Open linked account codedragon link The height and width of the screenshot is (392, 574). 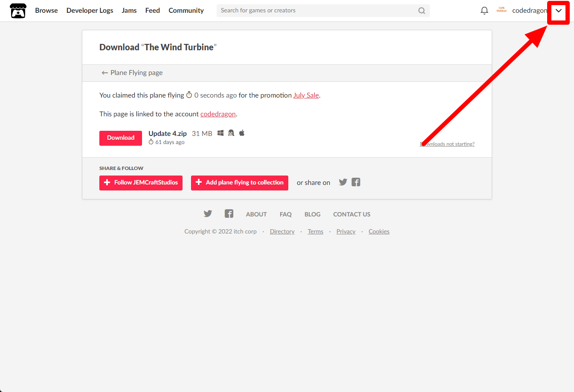pos(218,114)
